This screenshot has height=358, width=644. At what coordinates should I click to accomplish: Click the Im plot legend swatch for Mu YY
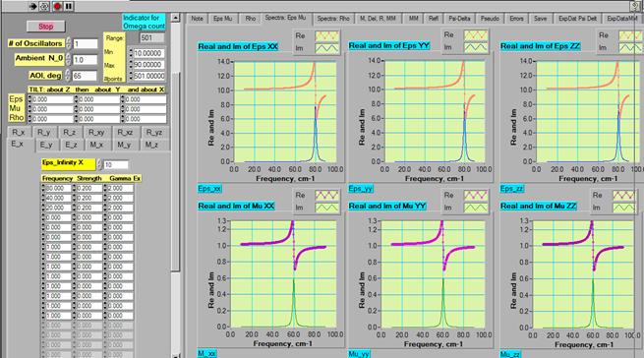click(x=476, y=208)
